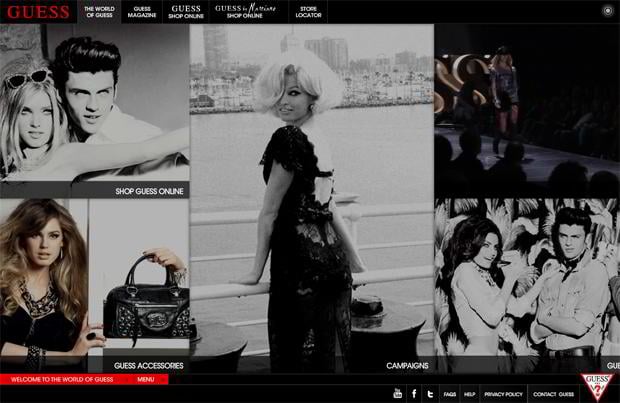Open the Facebook social icon
Image resolution: width=620 pixels, height=403 pixels.
413,394
